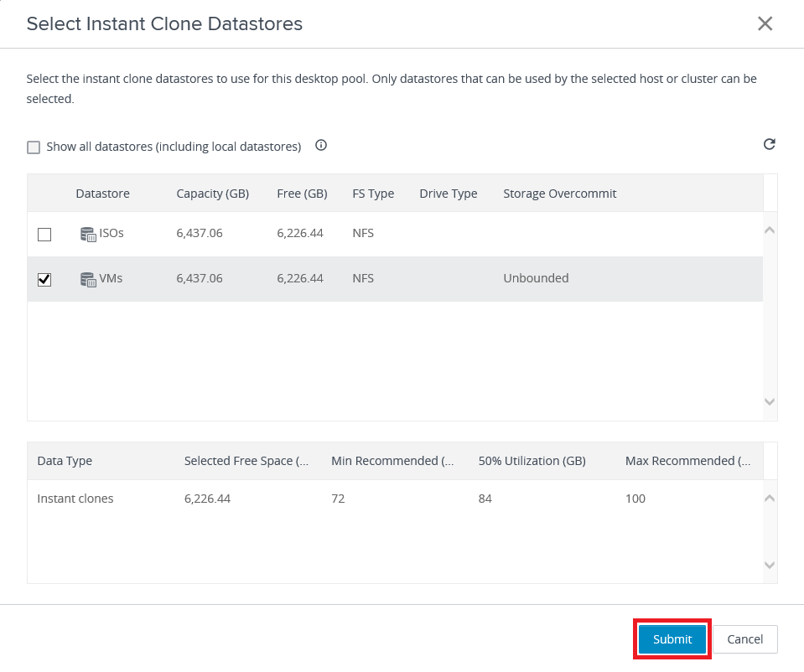Check the ISOs datastore checkbox
The height and width of the screenshot is (672, 804).
pyautogui.click(x=44, y=235)
